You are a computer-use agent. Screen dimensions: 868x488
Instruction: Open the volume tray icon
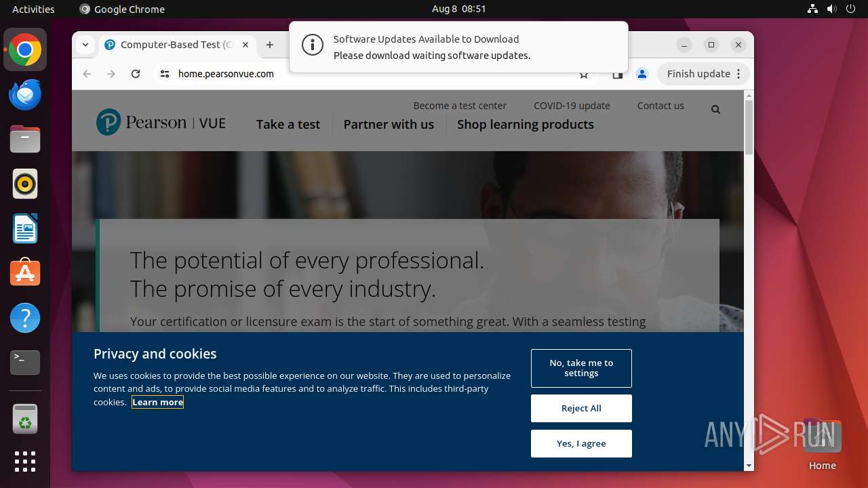pos(832,9)
